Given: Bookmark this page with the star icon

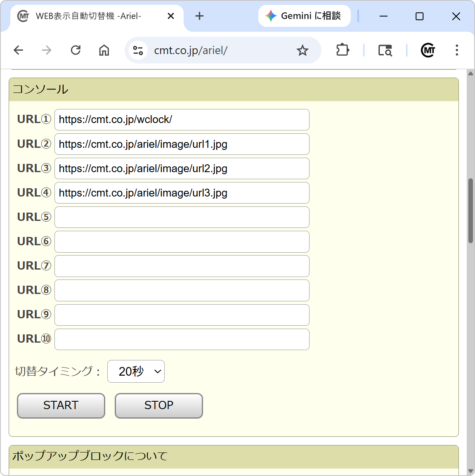Looking at the screenshot, I should click(302, 50).
